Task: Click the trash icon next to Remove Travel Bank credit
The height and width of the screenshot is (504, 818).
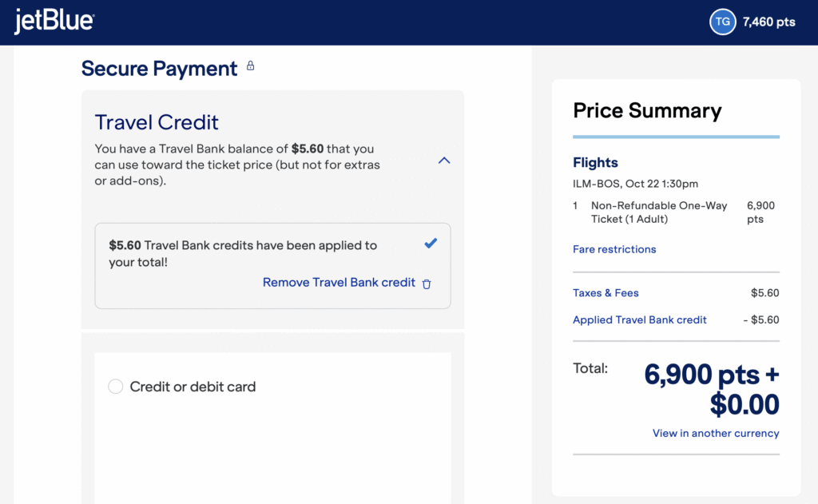Action: tap(427, 283)
